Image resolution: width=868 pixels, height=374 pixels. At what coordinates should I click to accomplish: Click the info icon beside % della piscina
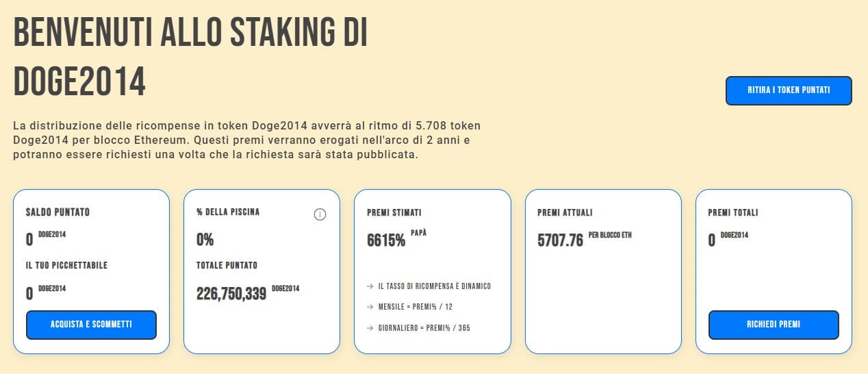(x=320, y=214)
